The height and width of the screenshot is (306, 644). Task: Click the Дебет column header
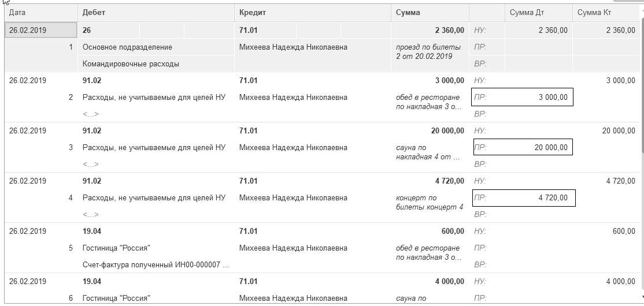(x=156, y=12)
